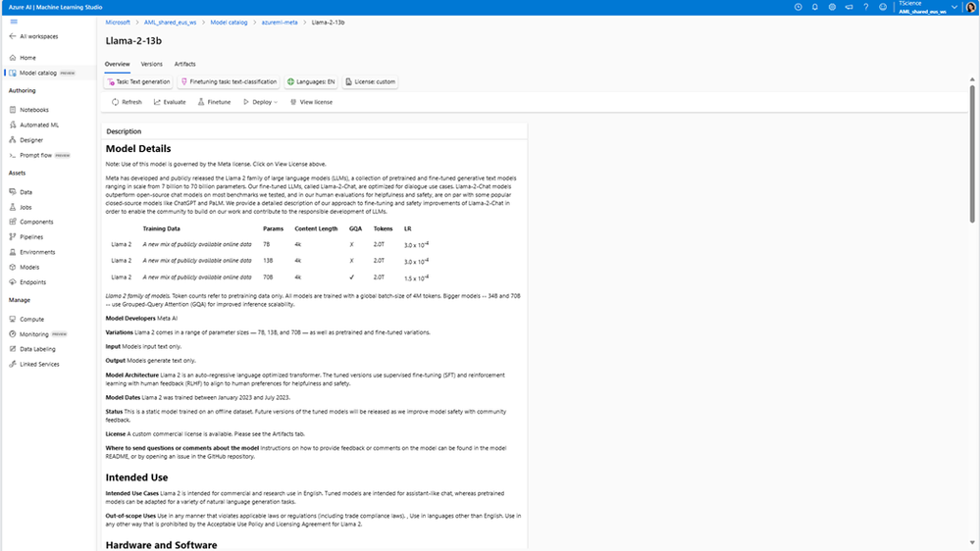
Task: Click the Environments sidebar icon
Action: 13,252
